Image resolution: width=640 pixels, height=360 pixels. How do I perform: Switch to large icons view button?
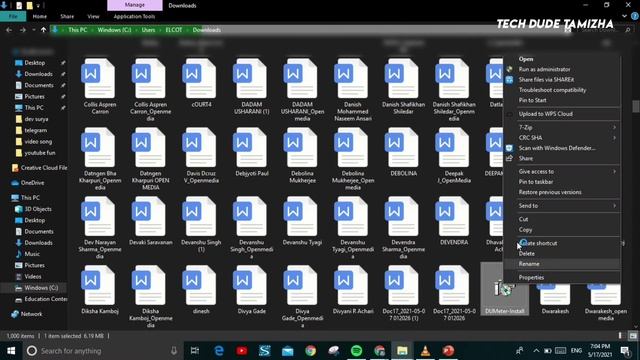633,336
